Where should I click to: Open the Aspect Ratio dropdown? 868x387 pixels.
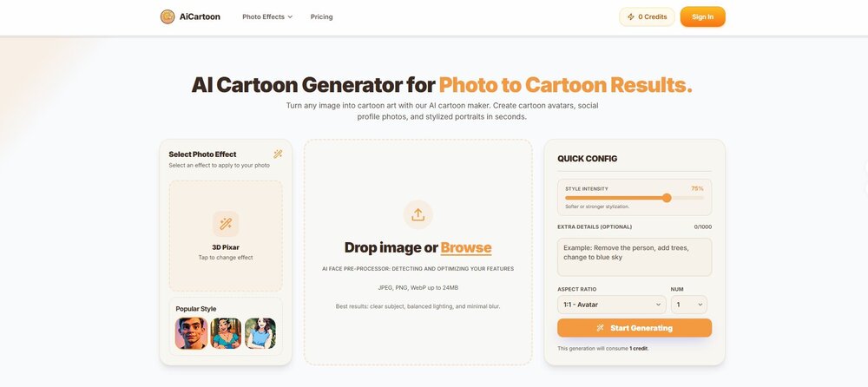(611, 305)
